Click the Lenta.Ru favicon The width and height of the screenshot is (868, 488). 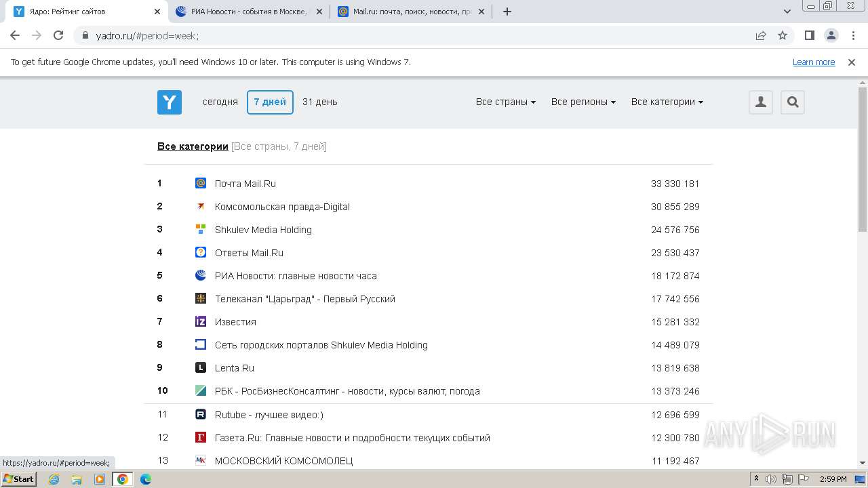tap(201, 367)
